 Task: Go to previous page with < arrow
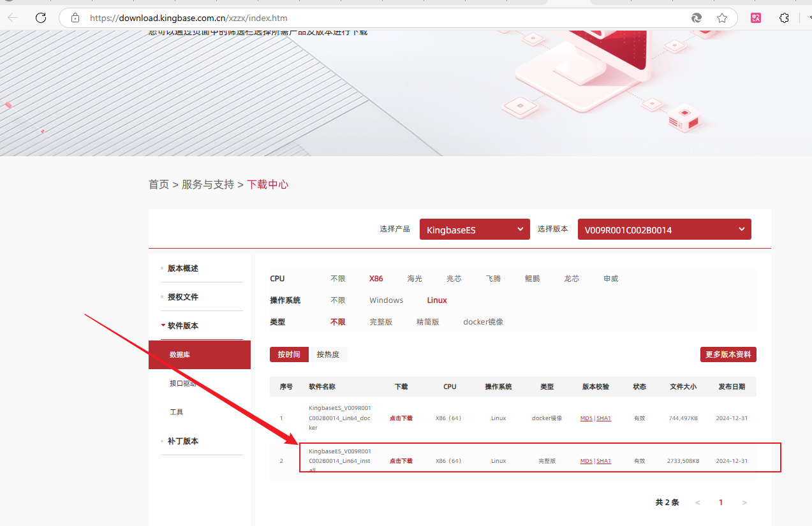click(x=698, y=502)
